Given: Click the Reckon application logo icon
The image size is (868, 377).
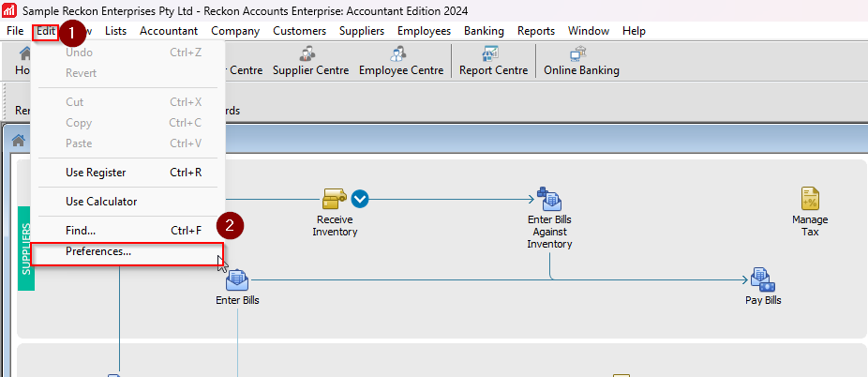Looking at the screenshot, I should coord(9,10).
